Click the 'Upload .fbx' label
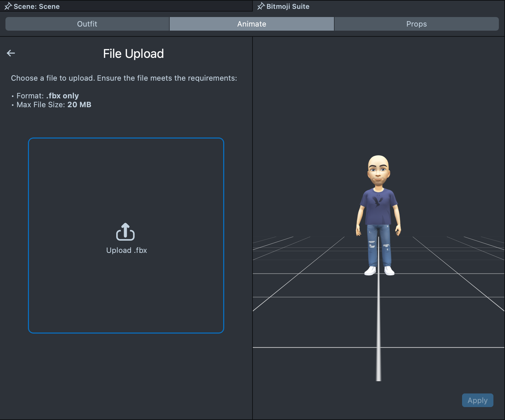The height and width of the screenshot is (420, 505). point(126,251)
